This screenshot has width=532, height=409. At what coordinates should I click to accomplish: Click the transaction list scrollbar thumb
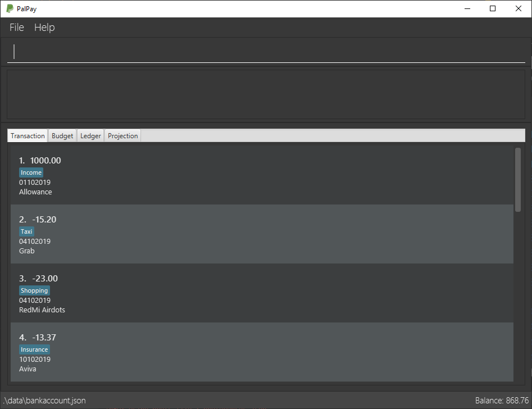(x=518, y=180)
